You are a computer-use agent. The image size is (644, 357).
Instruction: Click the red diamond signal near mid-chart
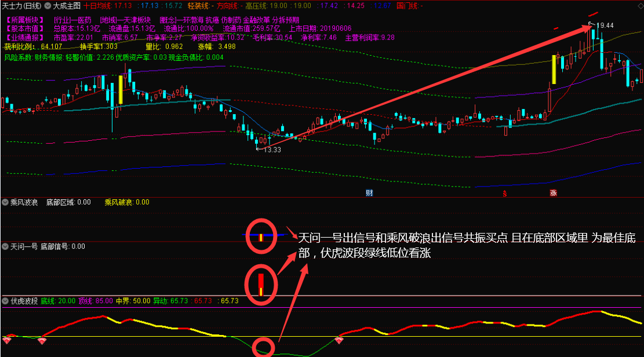[x=339, y=340]
